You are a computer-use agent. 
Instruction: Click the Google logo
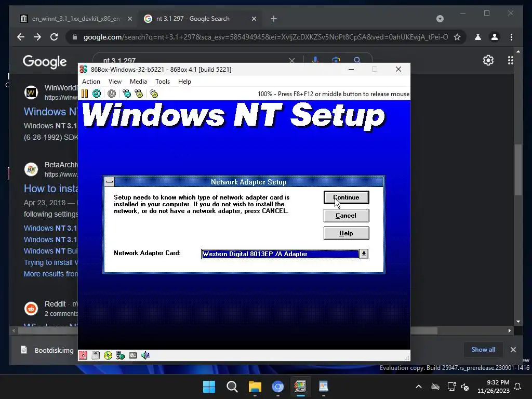45,61
